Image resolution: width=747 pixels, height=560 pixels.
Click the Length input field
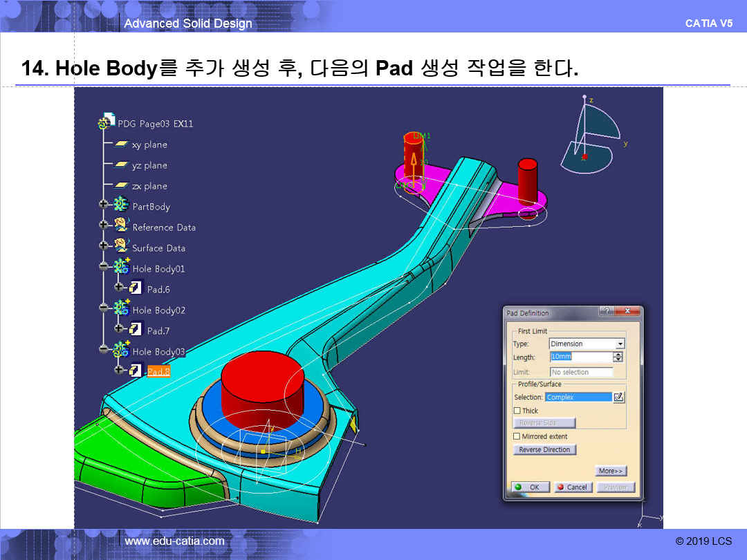tap(581, 357)
